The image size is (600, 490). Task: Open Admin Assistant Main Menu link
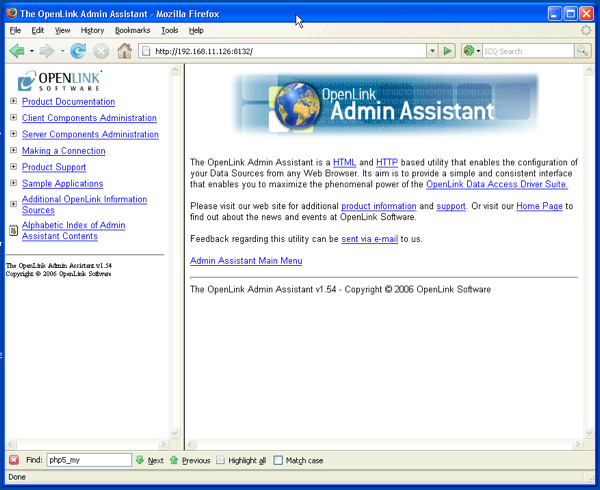pyautogui.click(x=246, y=261)
